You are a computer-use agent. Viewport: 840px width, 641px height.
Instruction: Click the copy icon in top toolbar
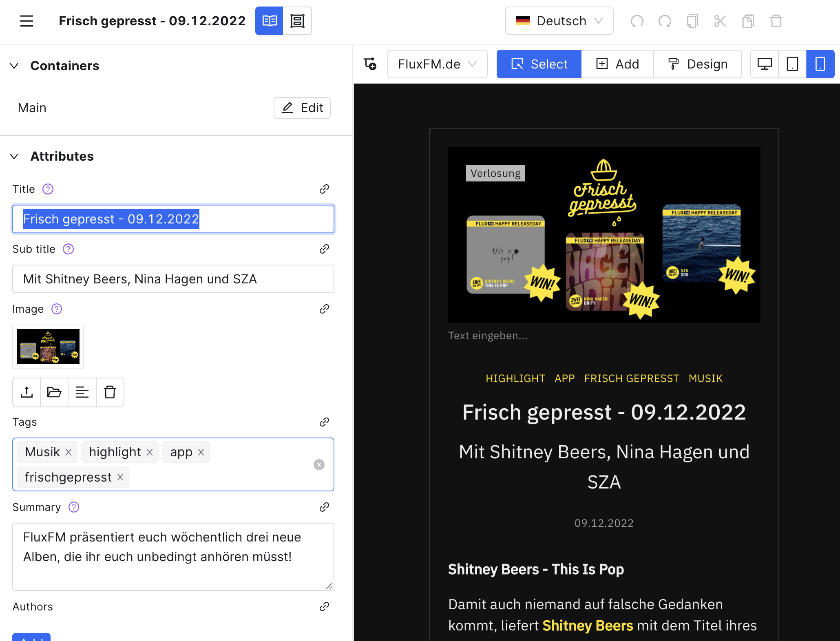pos(692,21)
